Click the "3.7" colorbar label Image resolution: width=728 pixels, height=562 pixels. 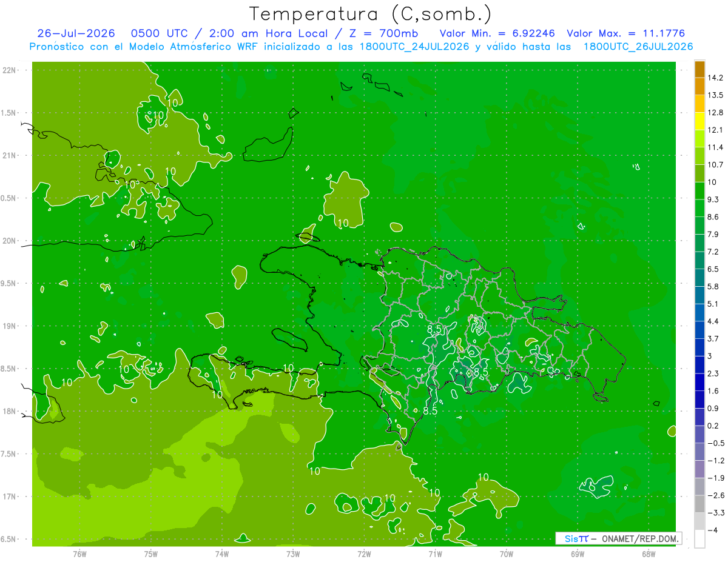pos(713,338)
